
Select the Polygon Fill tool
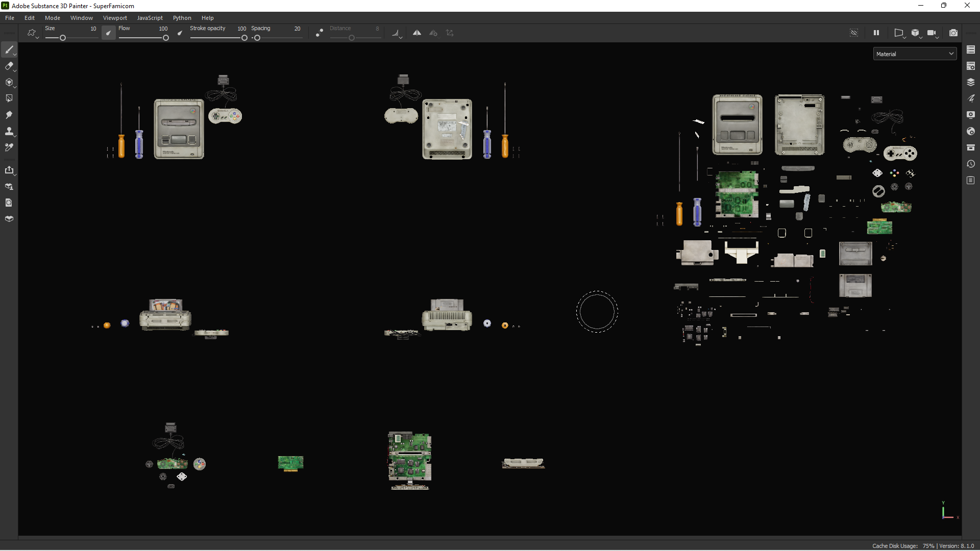coord(10,98)
